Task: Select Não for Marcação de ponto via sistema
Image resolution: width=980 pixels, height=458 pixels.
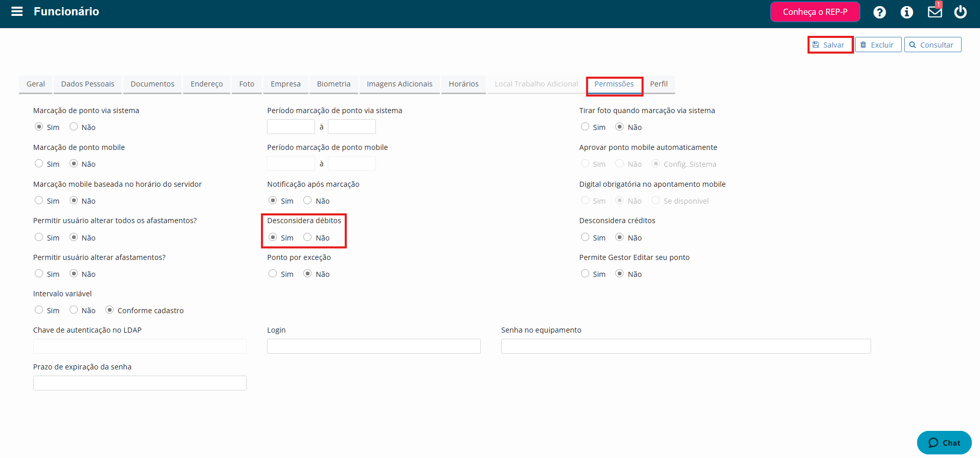Action: (74, 126)
